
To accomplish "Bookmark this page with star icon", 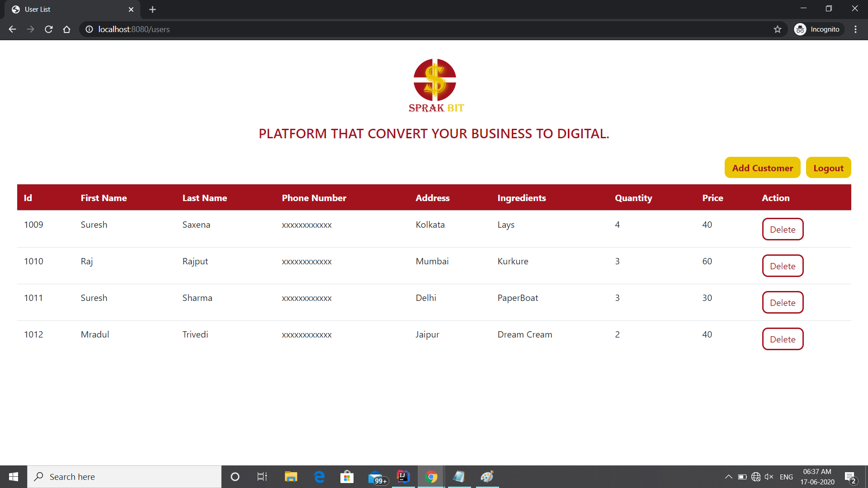I will (777, 29).
